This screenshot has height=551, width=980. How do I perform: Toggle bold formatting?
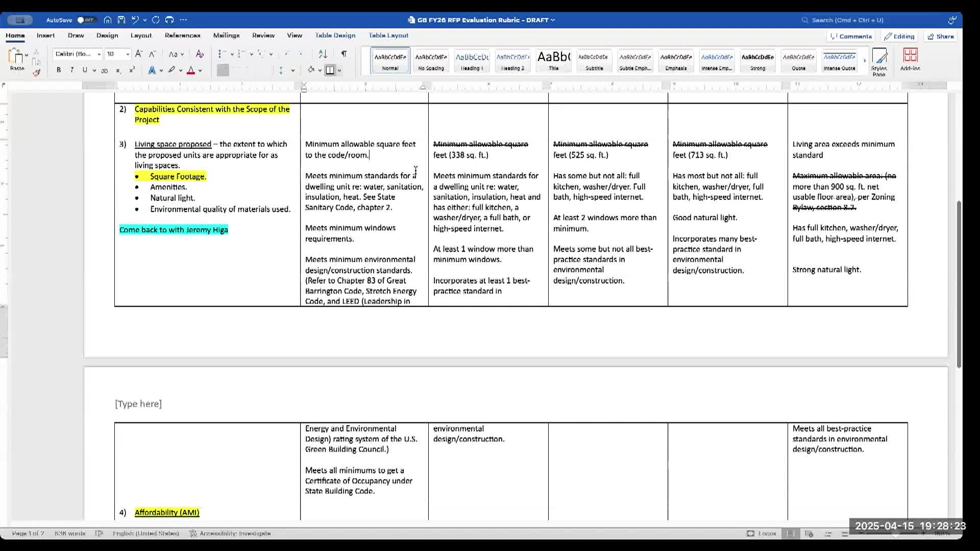pyautogui.click(x=59, y=70)
